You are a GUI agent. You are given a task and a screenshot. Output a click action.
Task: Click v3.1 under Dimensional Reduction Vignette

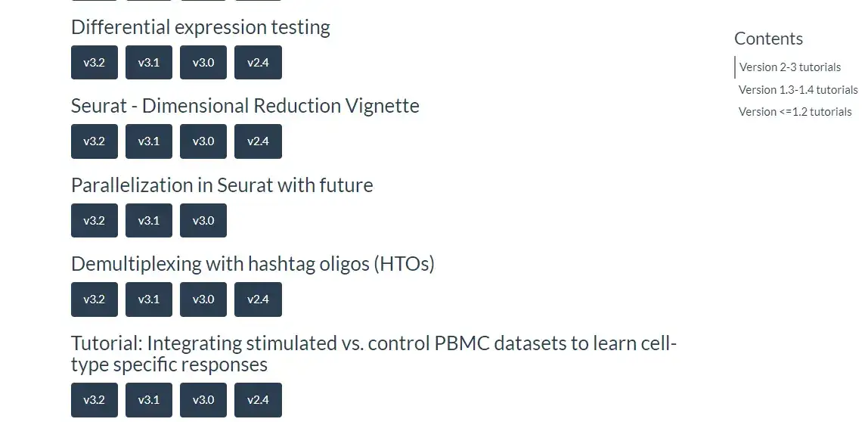(x=149, y=141)
